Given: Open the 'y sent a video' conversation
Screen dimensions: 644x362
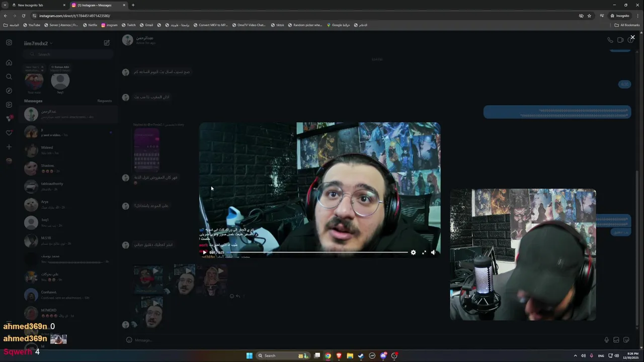Looking at the screenshot, I should [67, 132].
